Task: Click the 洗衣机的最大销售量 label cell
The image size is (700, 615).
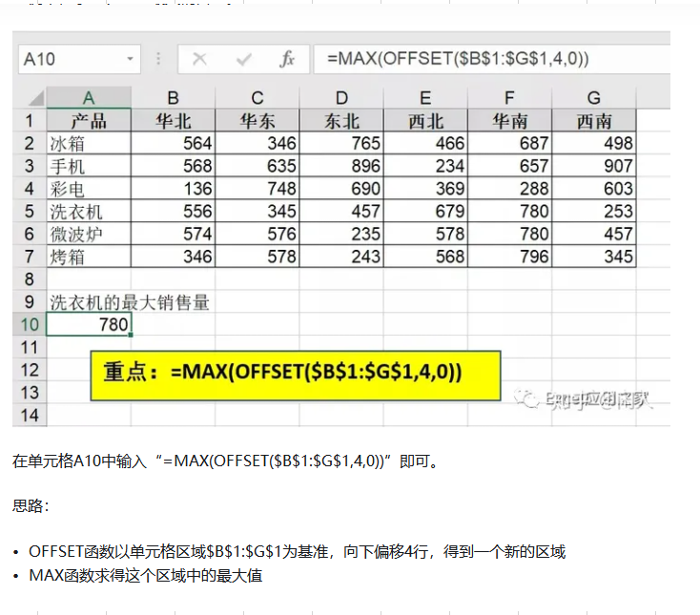Action: [129, 303]
